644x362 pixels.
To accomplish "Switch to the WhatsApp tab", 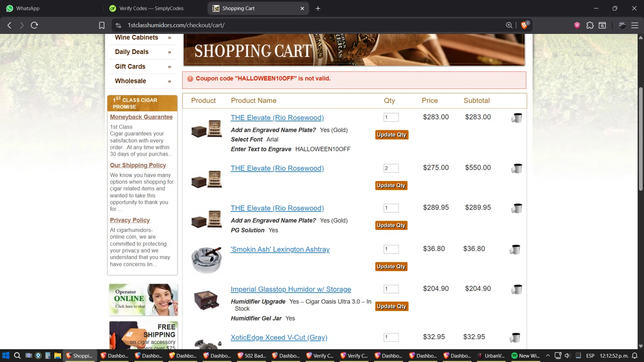I will pyautogui.click(x=52, y=8).
